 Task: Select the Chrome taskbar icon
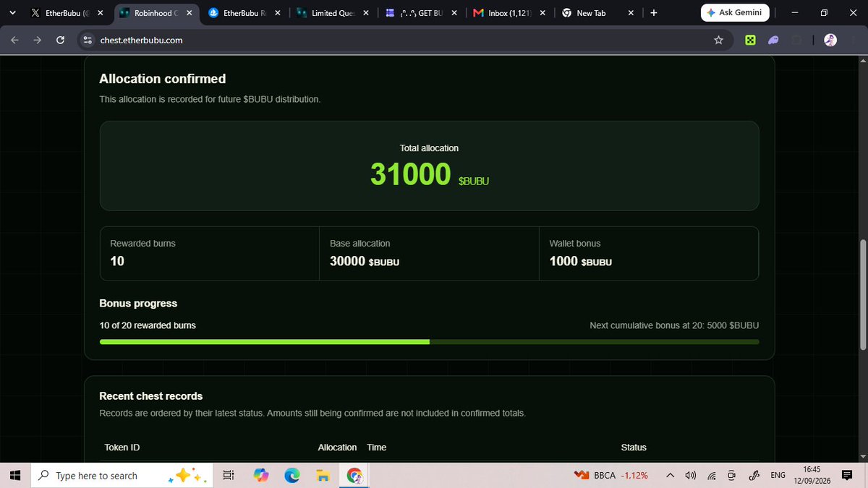click(x=354, y=475)
